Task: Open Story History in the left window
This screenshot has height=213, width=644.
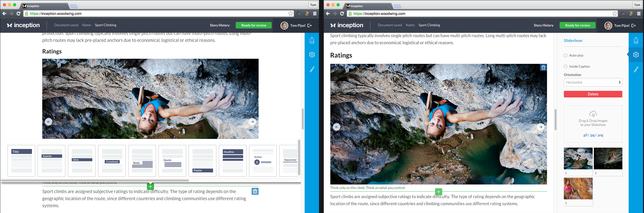Action: tap(220, 25)
